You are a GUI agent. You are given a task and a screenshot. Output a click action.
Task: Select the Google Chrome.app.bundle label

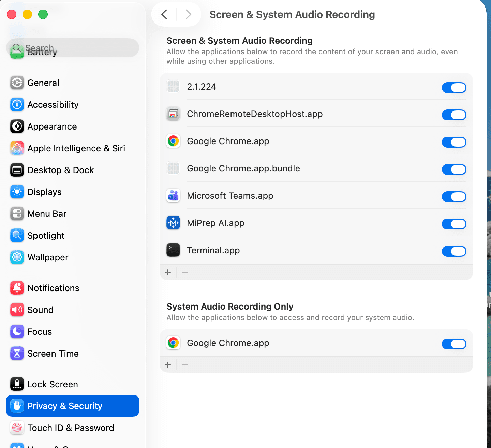[243, 168]
